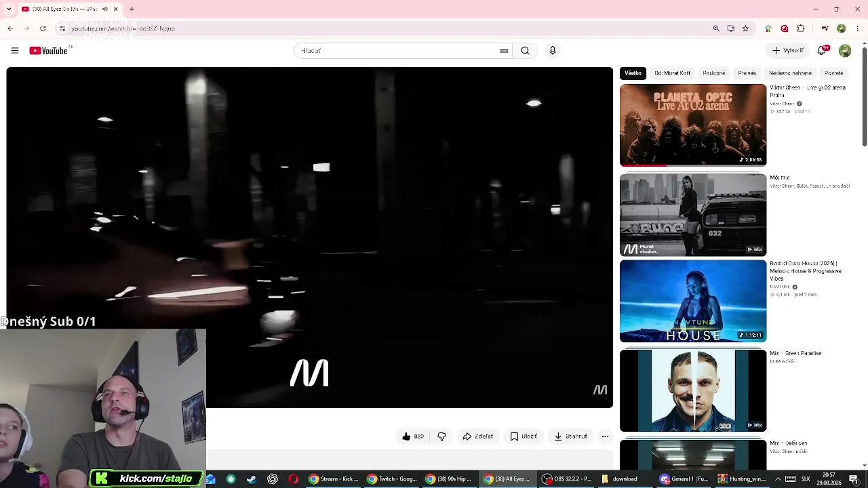Open Viktor Sheen – Live @ O2 arena title

(x=807, y=91)
